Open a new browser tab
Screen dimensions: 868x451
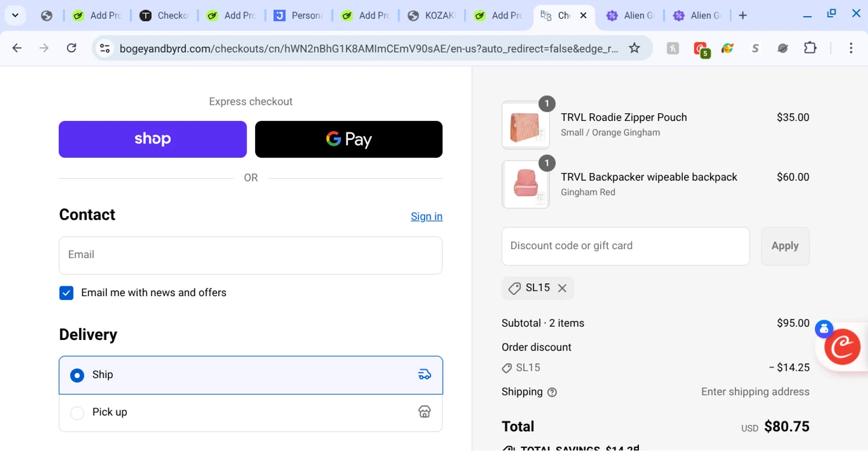pos(743,16)
